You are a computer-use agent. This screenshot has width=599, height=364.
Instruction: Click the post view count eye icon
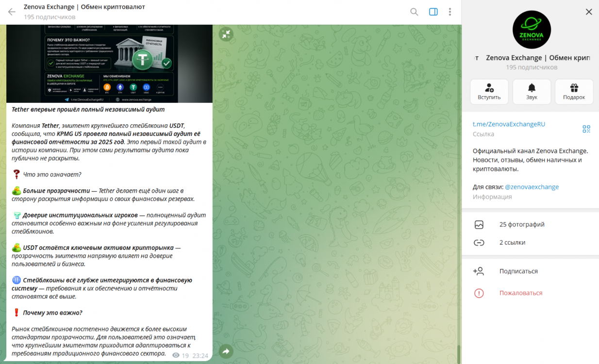[x=176, y=356]
